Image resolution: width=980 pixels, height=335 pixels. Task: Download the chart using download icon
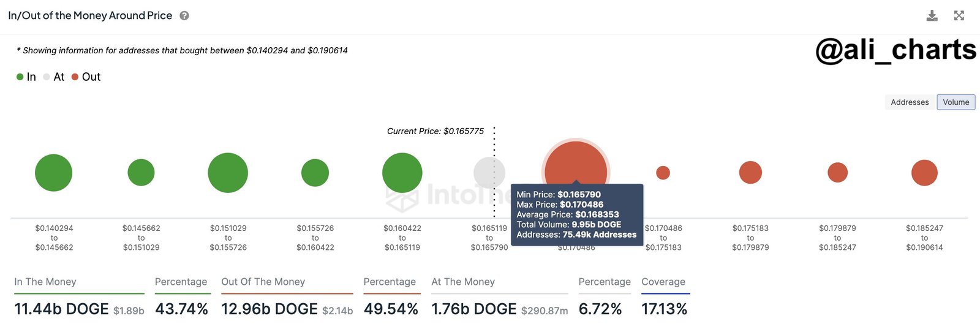pos(932,16)
